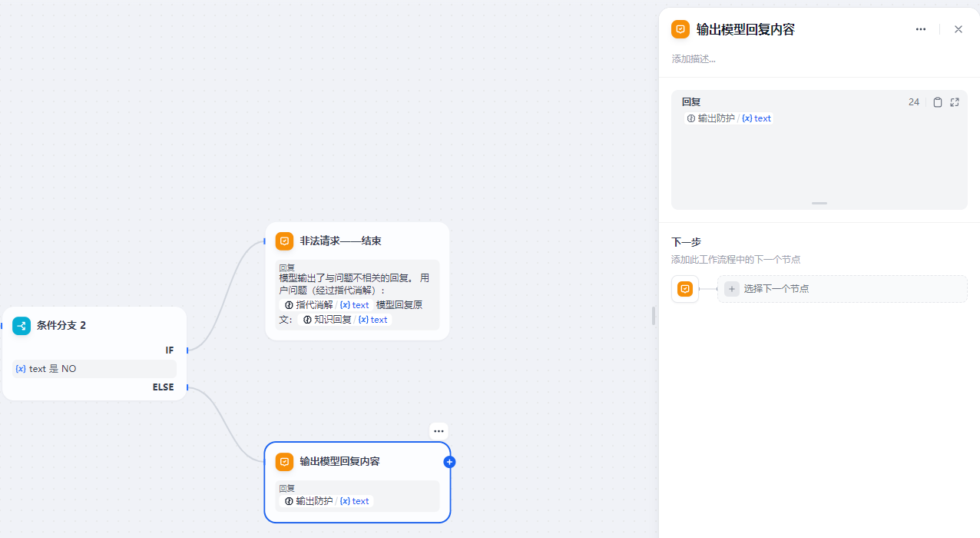Click the ELSE output connector handle

click(187, 387)
